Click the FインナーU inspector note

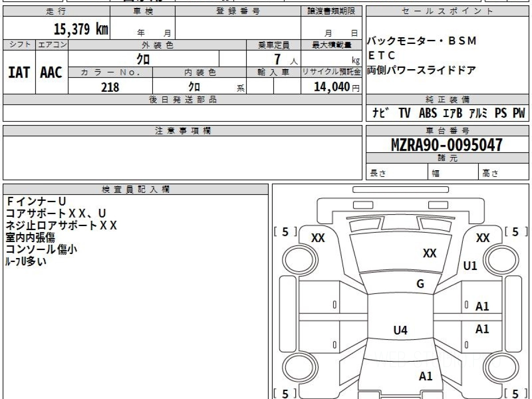(35, 202)
